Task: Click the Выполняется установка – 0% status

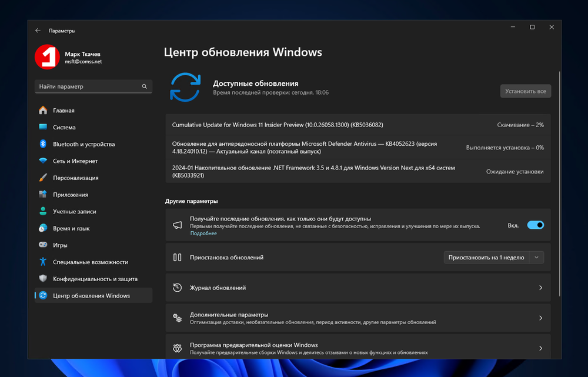Action: pyautogui.click(x=505, y=148)
